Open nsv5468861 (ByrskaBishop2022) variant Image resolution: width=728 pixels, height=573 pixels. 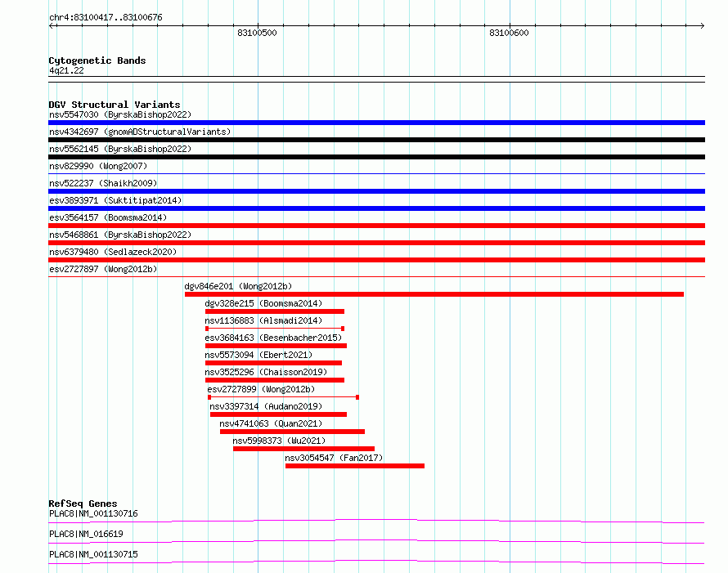[x=120, y=235]
